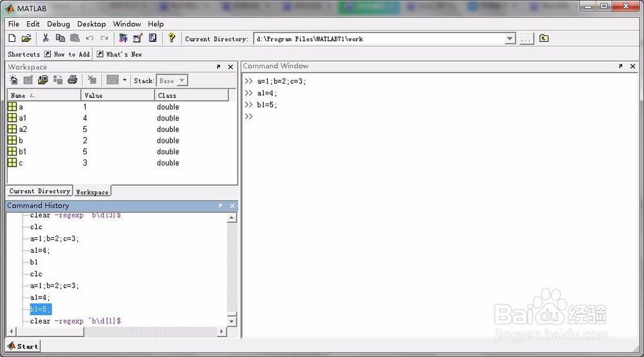Undock the Command Window
This screenshot has width=644, height=357.
click(620, 66)
